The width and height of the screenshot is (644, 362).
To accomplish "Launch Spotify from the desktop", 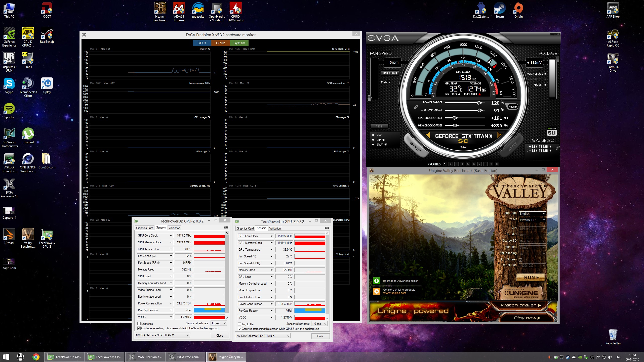I will tap(9, 111).
